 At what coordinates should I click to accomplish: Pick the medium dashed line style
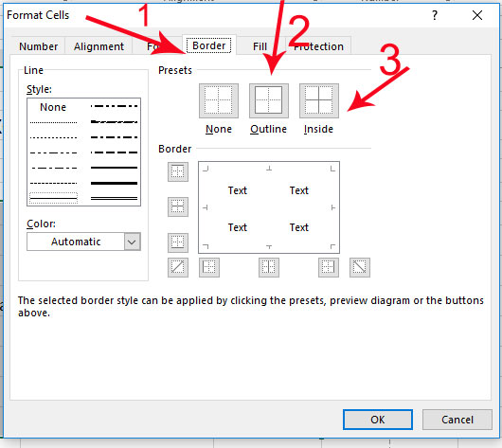pos(114,152)
